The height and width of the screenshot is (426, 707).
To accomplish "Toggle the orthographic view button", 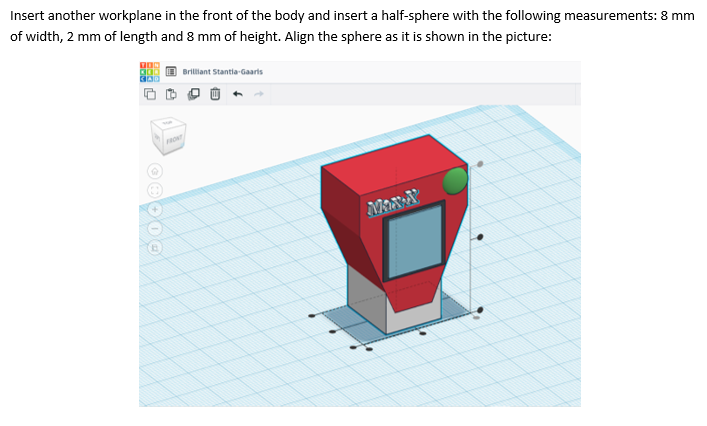I will pos(155,247).
